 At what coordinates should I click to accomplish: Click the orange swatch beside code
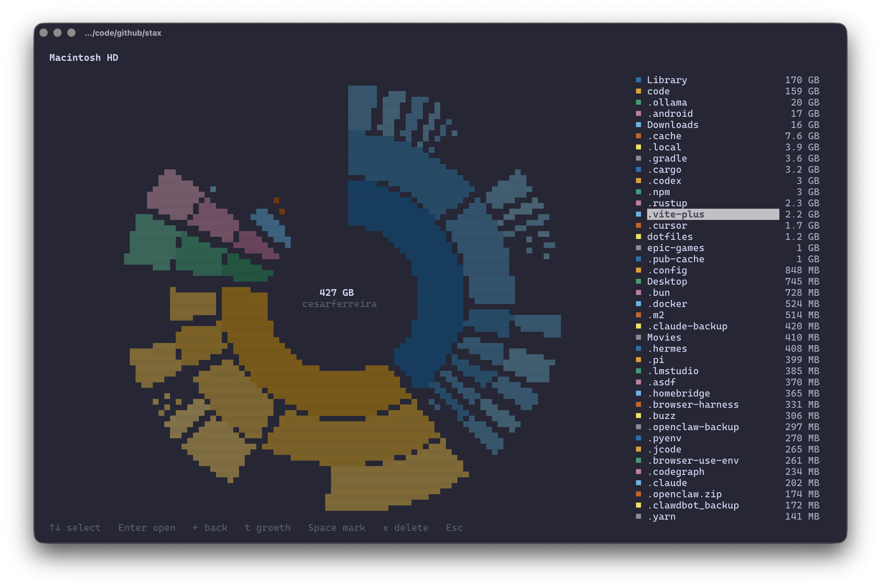pos(638,91)
